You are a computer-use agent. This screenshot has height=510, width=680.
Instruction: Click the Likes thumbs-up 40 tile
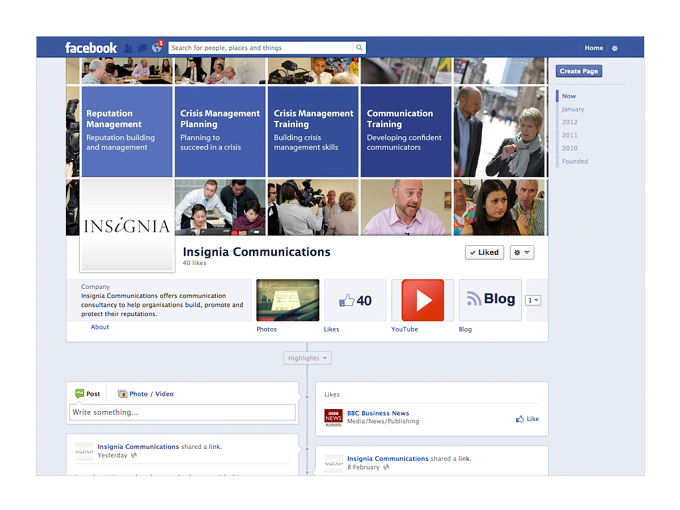point(355,300)
